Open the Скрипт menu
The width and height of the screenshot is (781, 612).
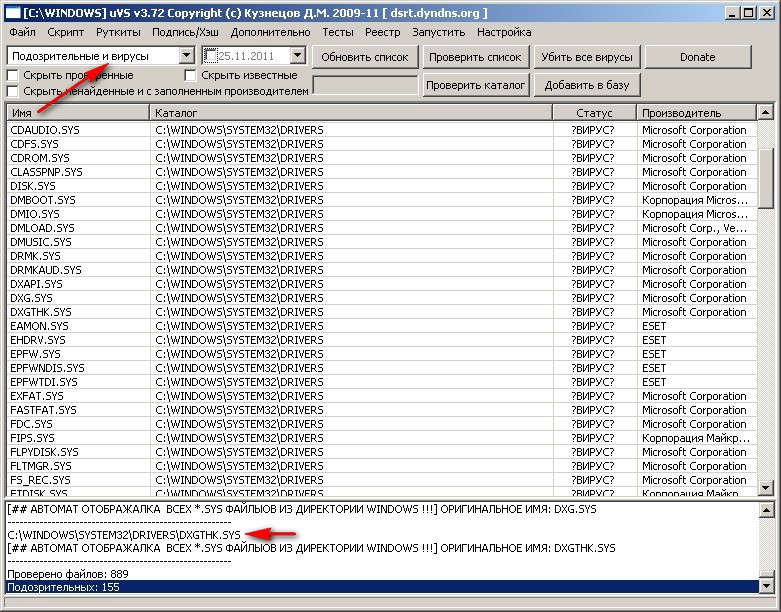click(66, 32)
